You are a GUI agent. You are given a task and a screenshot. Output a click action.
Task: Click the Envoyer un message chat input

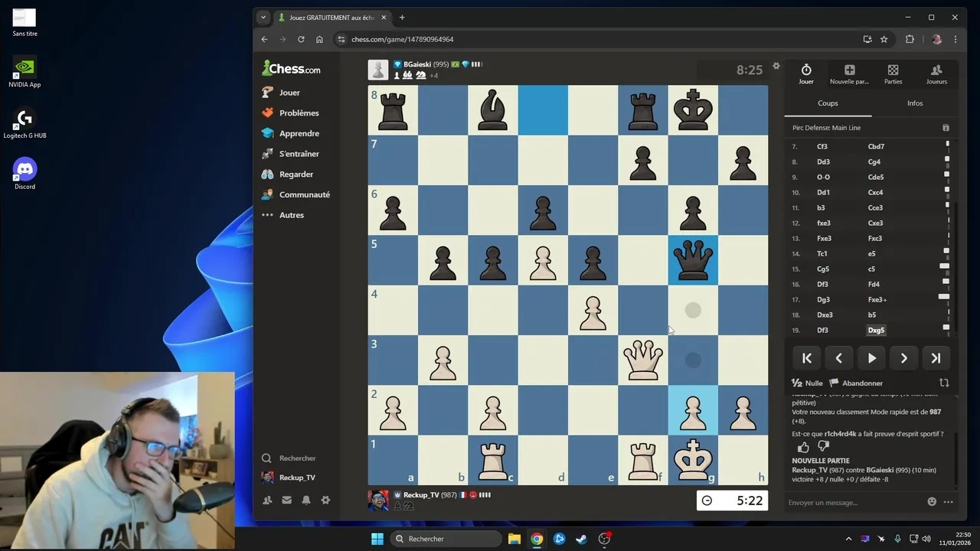854,502
